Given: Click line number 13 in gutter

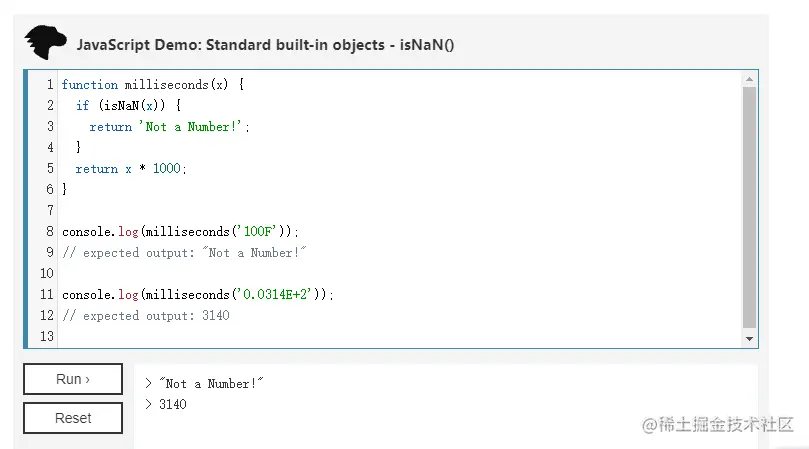Looking at the screenshot, I should (x=46, y=337).
